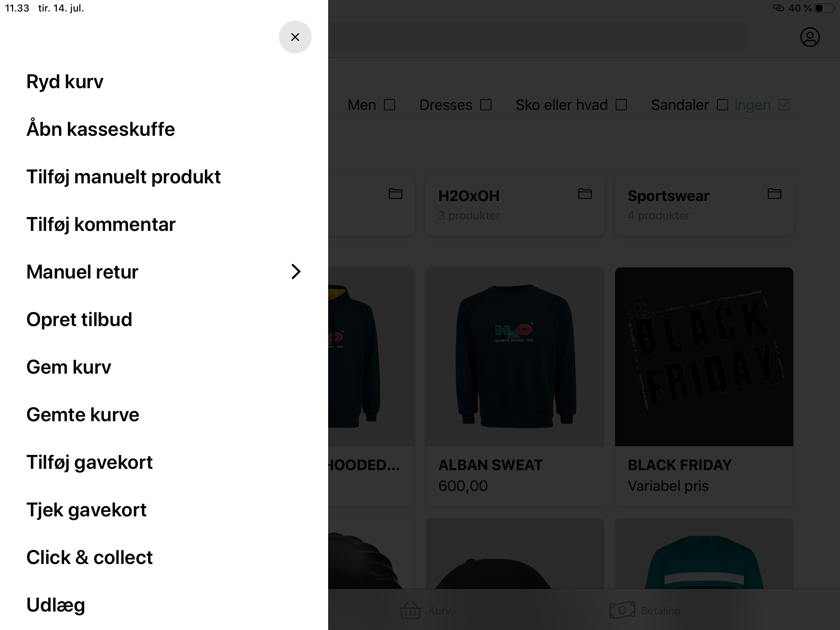Tap the Betaling cash icon
The image size is (840, 630).
click(622, 610)
